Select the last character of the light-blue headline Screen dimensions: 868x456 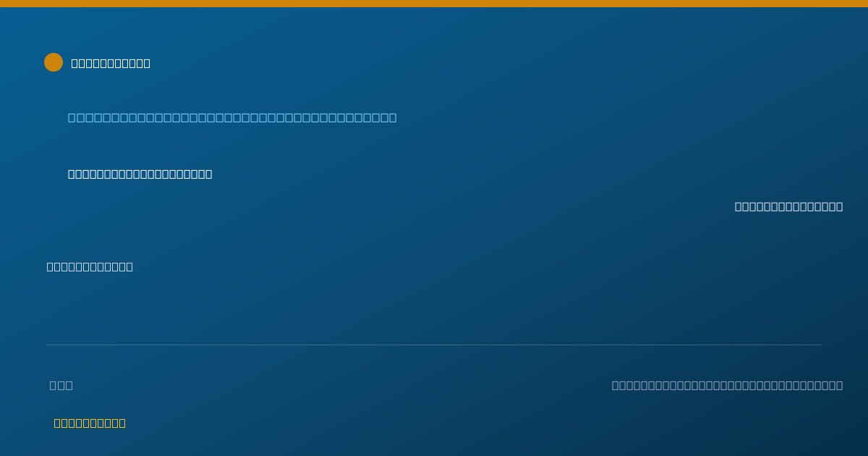[x=393, y=117]
